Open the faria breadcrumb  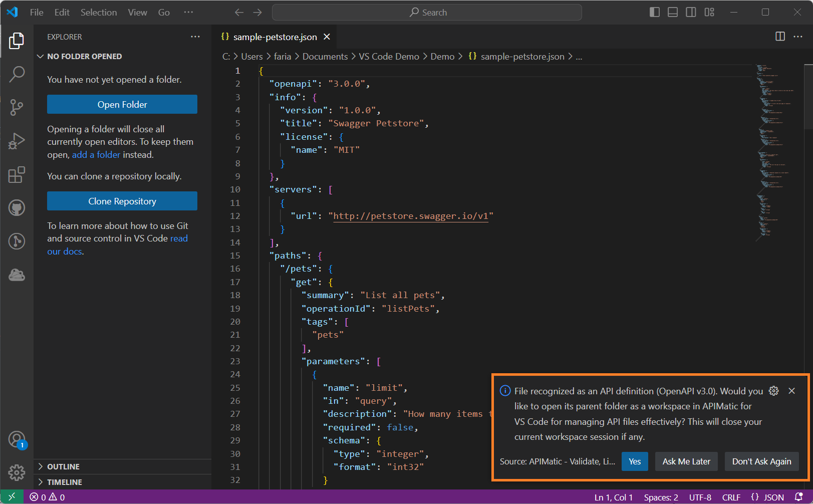click(283, 57)
